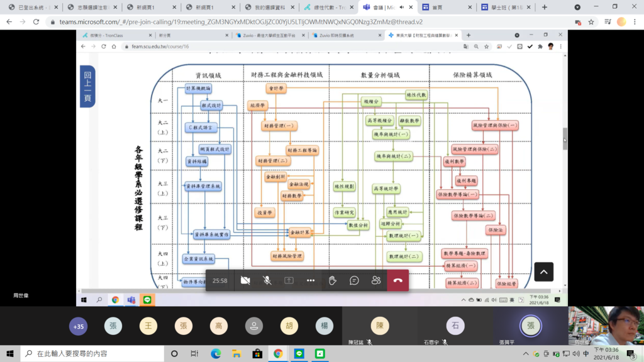Toggle the camera in the call bar
The height and width of the screenshot is (362, 644).
pos(245,280)
